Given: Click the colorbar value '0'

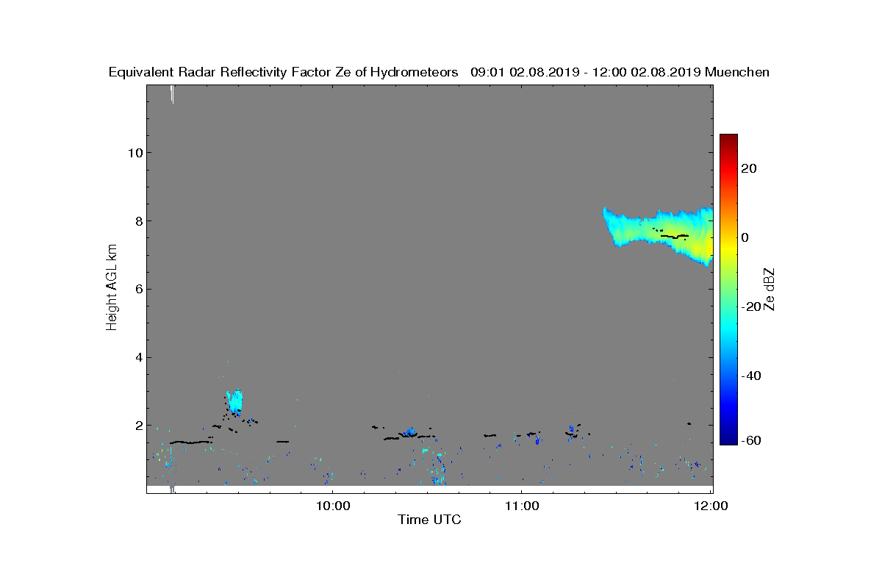Looking at the screenshot, I should [x=746, y=237].
